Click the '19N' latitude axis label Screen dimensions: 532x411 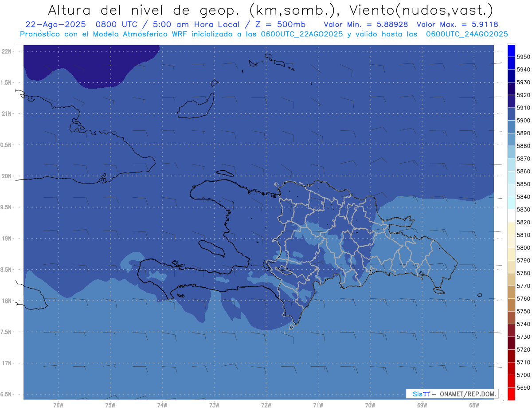click(x=7, y=239)
